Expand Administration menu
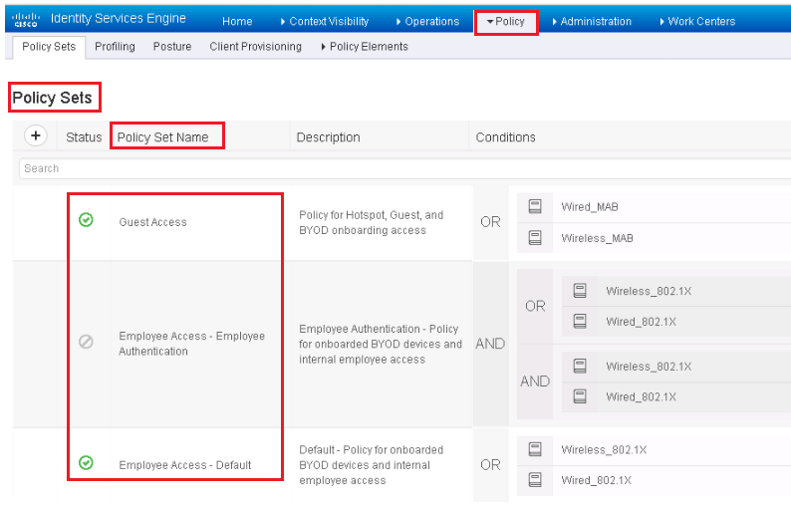 click(592, 21)
